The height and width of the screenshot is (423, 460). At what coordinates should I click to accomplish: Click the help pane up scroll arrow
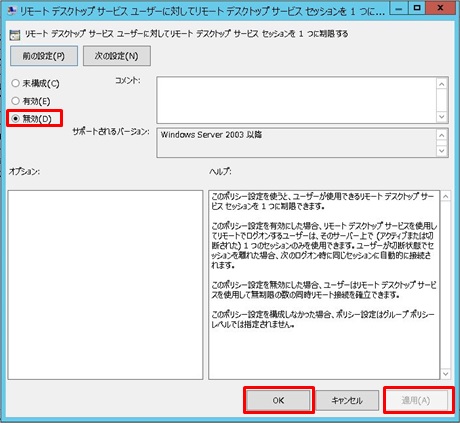(x=446, y=197)
